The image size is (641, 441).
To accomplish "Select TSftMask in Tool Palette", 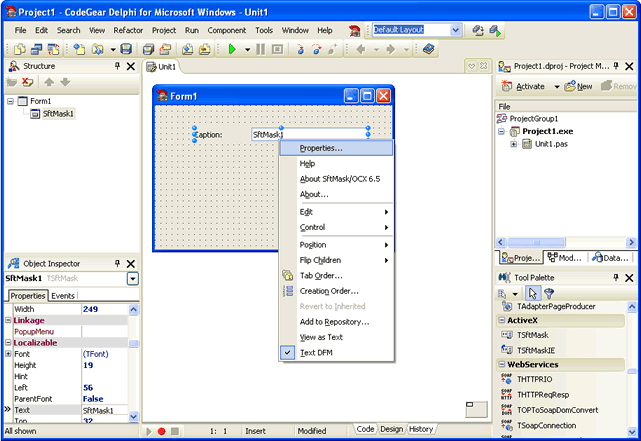I will pyautogui.click(x=533, y=335).
